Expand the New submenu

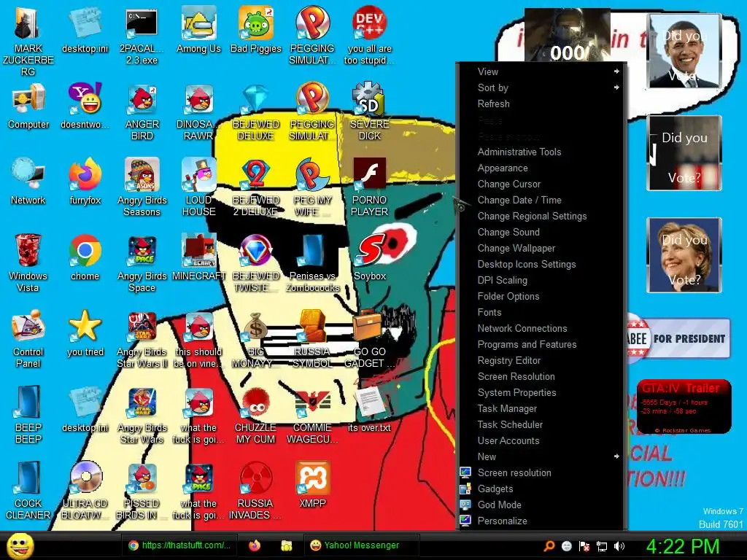[x=541, y=456]
